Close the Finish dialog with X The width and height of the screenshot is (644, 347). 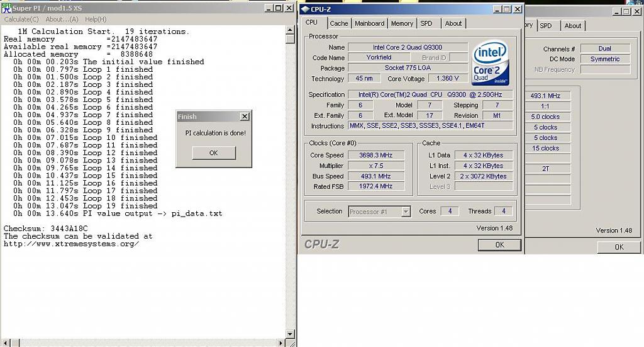pos(245,117)
